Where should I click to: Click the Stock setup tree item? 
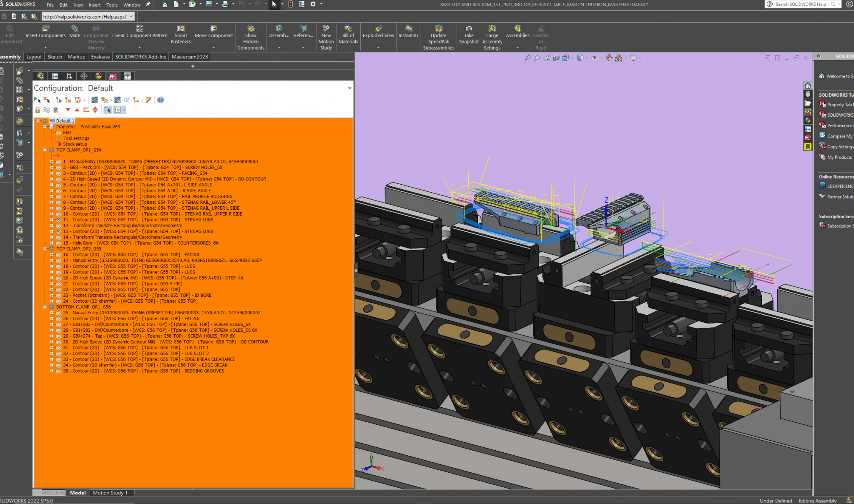tap(75, 144)
